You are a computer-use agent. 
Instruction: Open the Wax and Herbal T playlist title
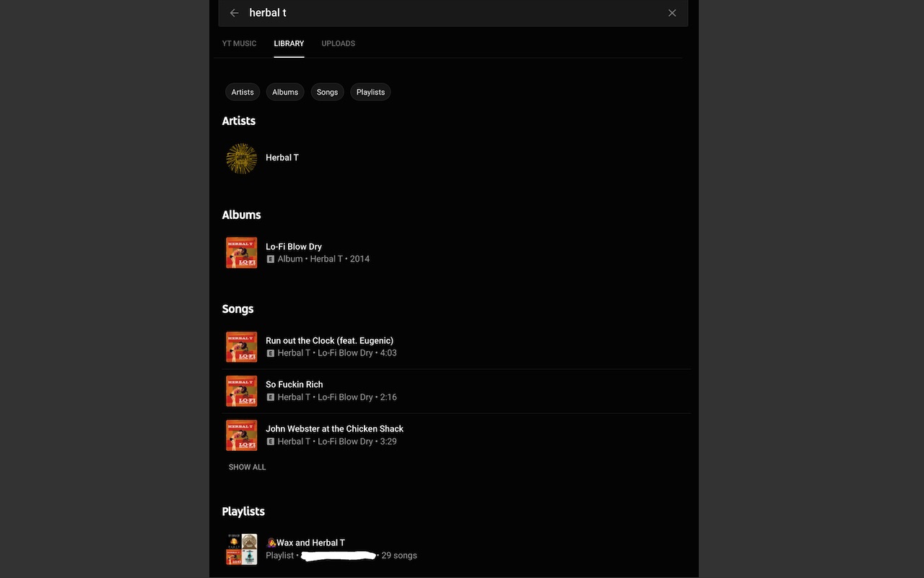pyautogui.click(x=305, y=543)
